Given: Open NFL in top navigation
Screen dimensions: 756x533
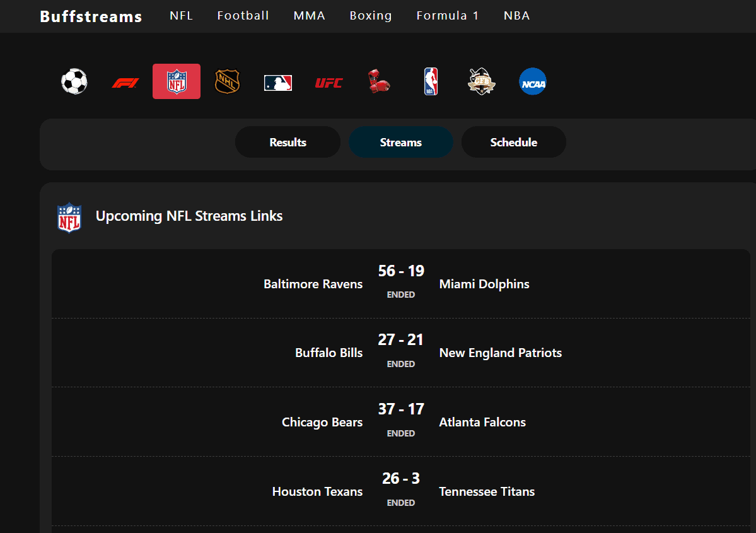Looking at the screenshot, I should pyautogui.click(x=182, y=15).
